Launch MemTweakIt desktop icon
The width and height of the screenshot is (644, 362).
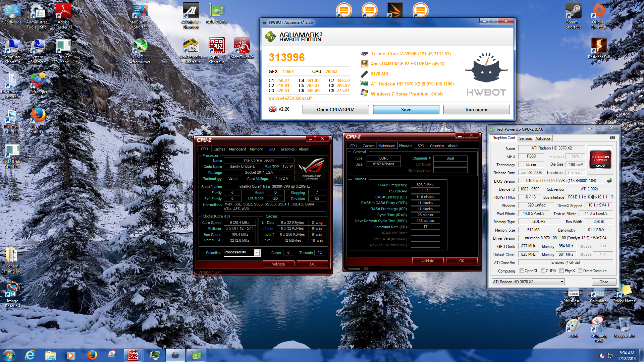(242, 49)
